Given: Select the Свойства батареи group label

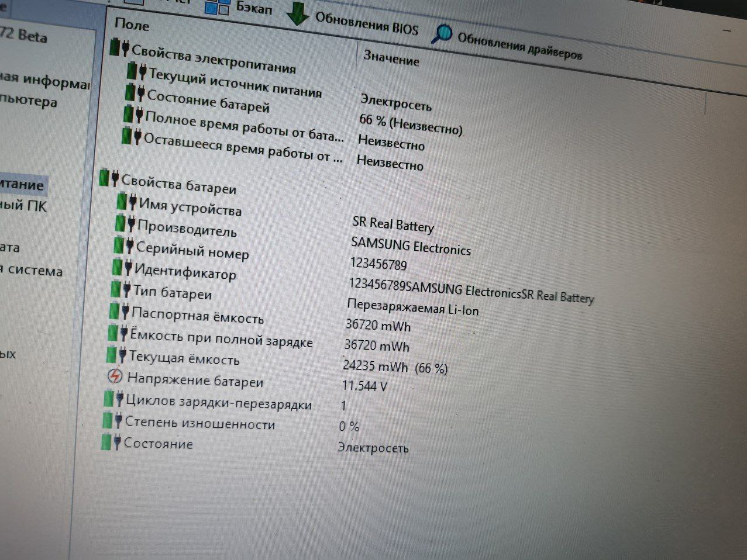Looking at the screenshot, I should (178, 185).
